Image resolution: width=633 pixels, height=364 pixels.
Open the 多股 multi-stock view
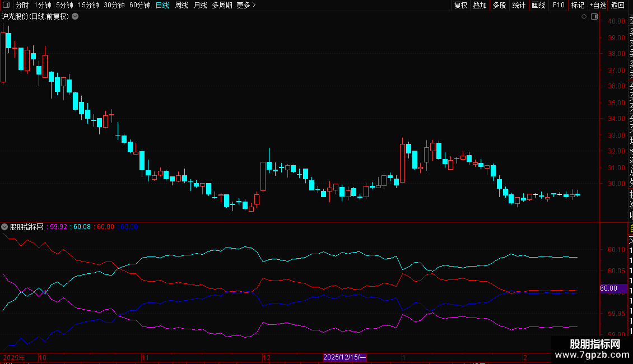[499, 5]
